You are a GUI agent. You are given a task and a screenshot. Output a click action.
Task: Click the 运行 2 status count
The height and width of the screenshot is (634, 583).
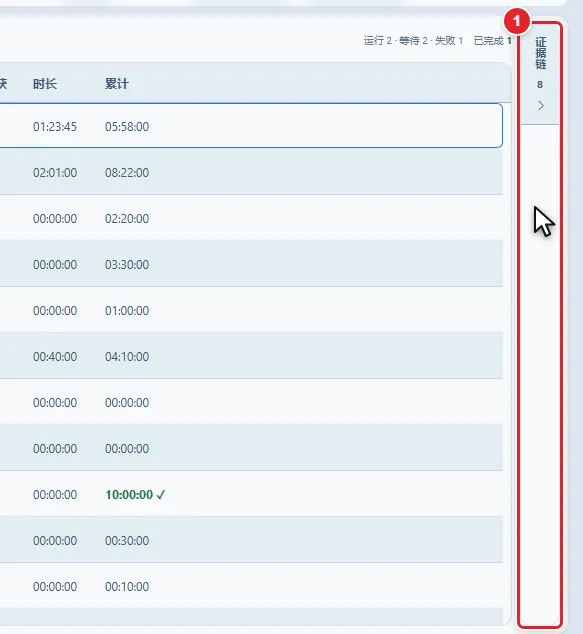pyautogui.click(x=378, y=41)
